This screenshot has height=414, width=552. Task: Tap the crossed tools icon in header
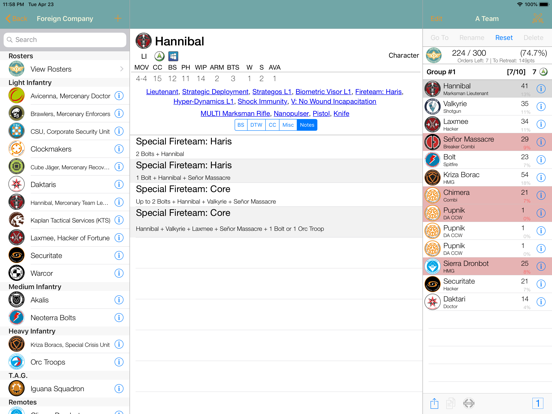pos(538,18)
